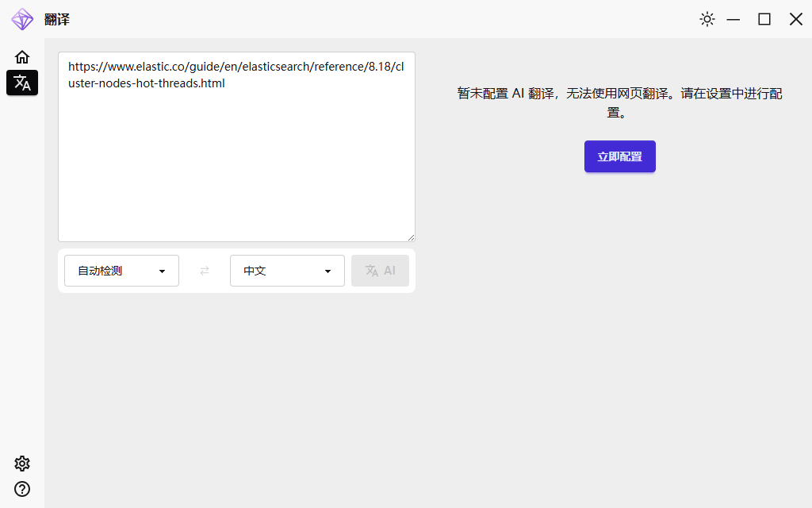Click the arrow beside 中文
This screenshot has height=508, width=812.
click(328, 271)
